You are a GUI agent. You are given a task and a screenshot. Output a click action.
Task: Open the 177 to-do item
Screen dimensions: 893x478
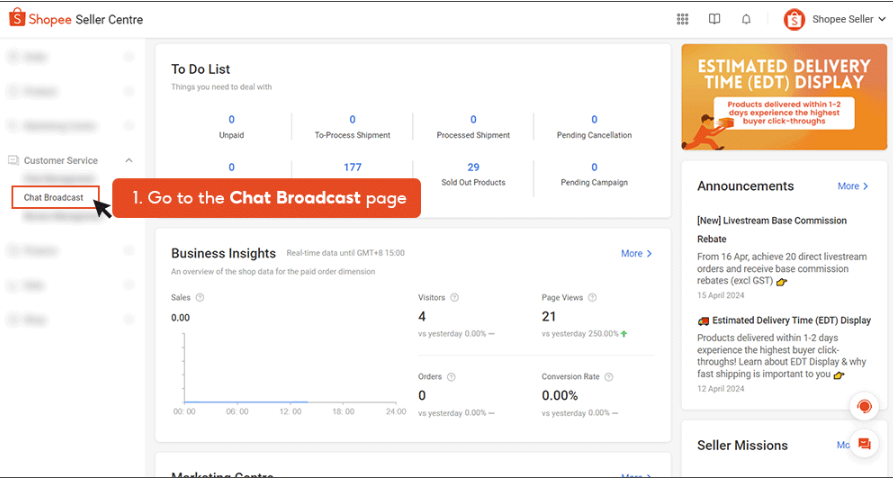(353, 167)
